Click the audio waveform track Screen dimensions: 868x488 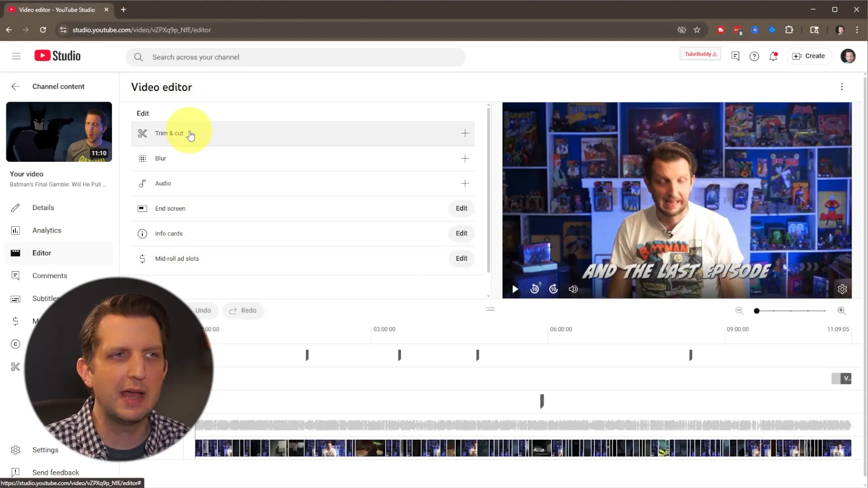(x=523, y=425)
